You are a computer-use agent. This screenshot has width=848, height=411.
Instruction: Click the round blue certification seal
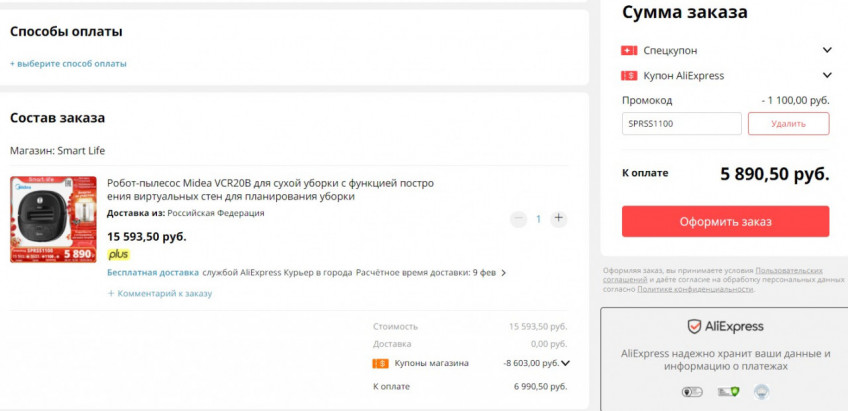pos(761,393)
